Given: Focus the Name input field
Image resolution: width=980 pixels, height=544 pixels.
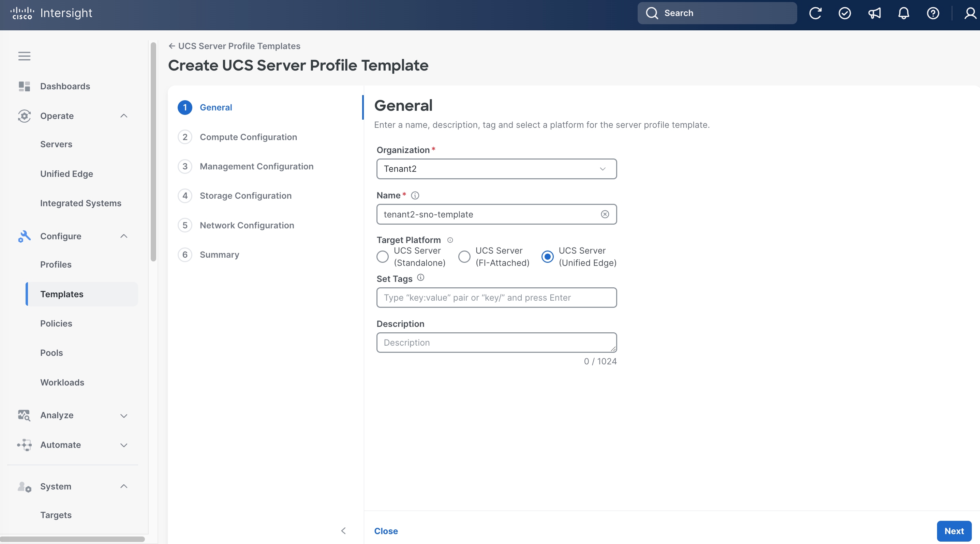Looking at the screenshot, I should click(x=496, y=214).
